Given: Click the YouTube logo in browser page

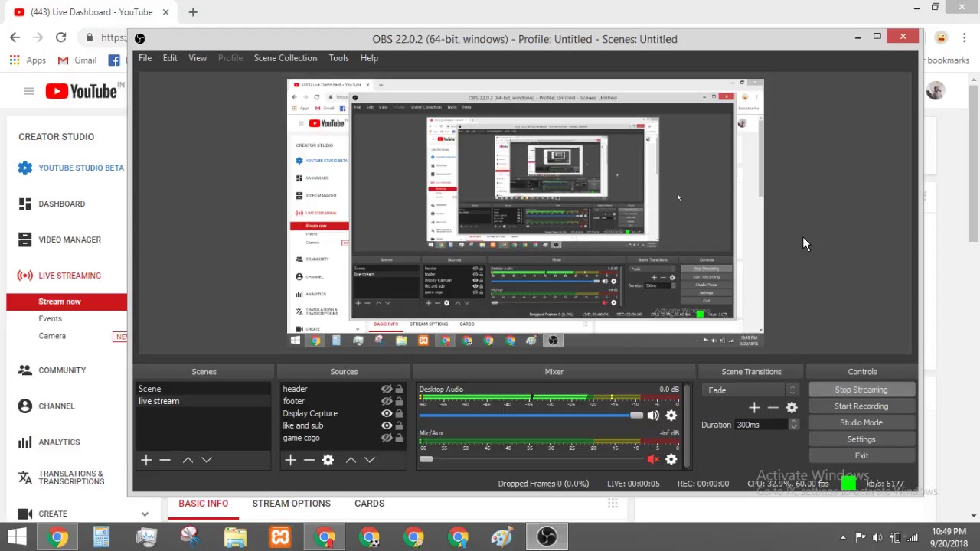Looking at the screenshot, I should [81, 92].
